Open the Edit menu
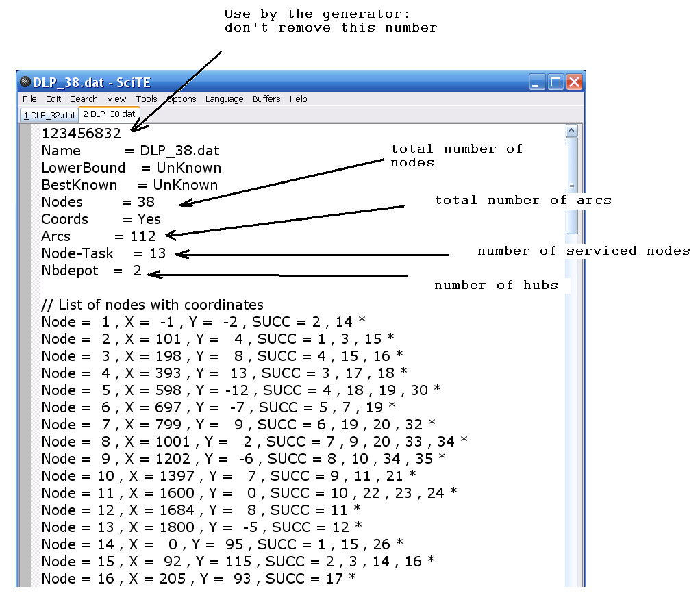Viewport: 700px width, 602px height. tap(53, 99)
